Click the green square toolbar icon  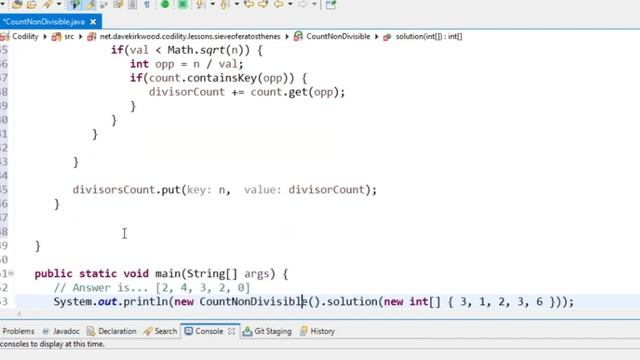pos(182,4)
